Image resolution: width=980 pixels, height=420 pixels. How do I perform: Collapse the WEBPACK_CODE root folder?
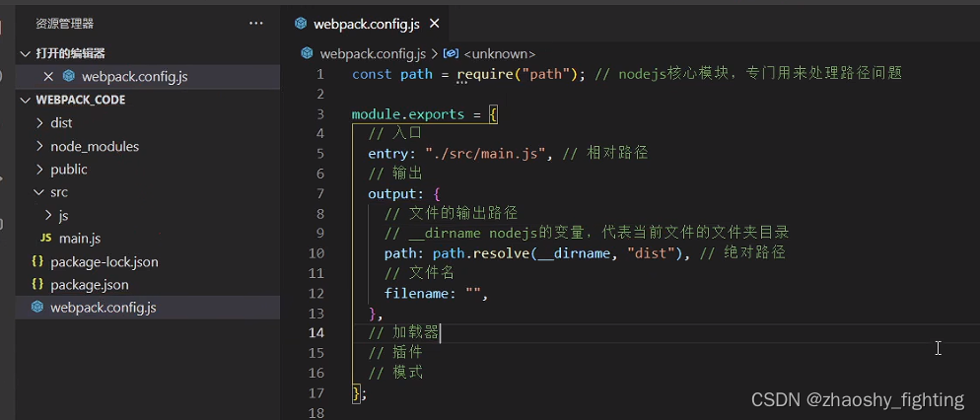coord(25,100)
